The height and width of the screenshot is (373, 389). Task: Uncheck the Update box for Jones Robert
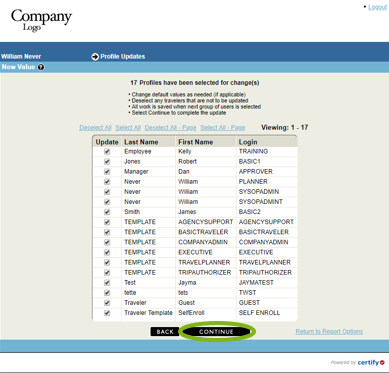107,162
